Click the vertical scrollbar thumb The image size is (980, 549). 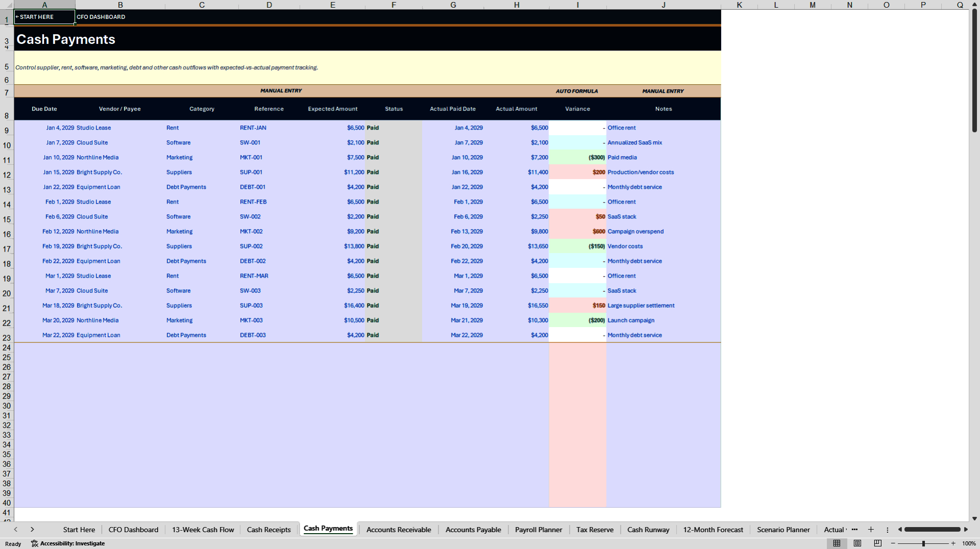coord(974,70)
